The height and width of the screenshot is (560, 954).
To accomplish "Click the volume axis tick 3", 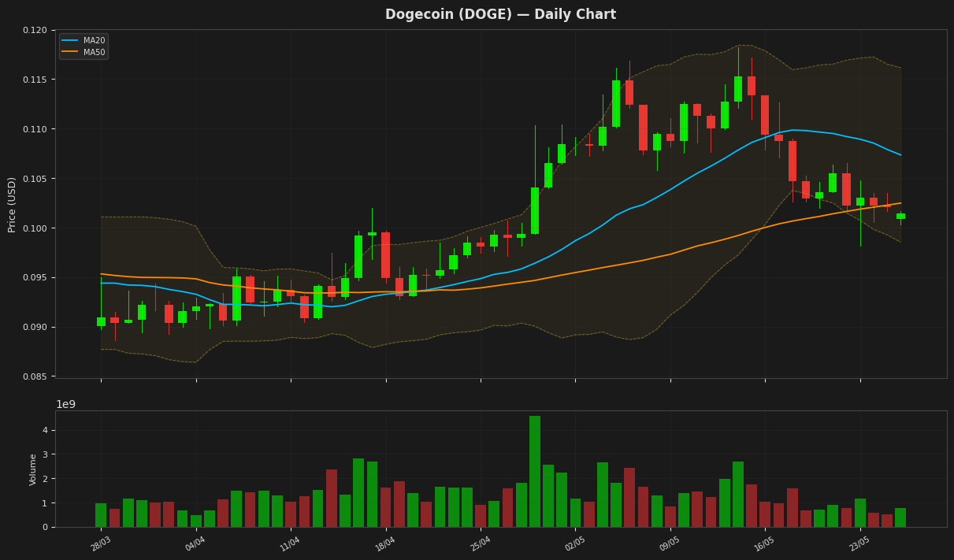I will pyautogui.click(x=45, y=454).
